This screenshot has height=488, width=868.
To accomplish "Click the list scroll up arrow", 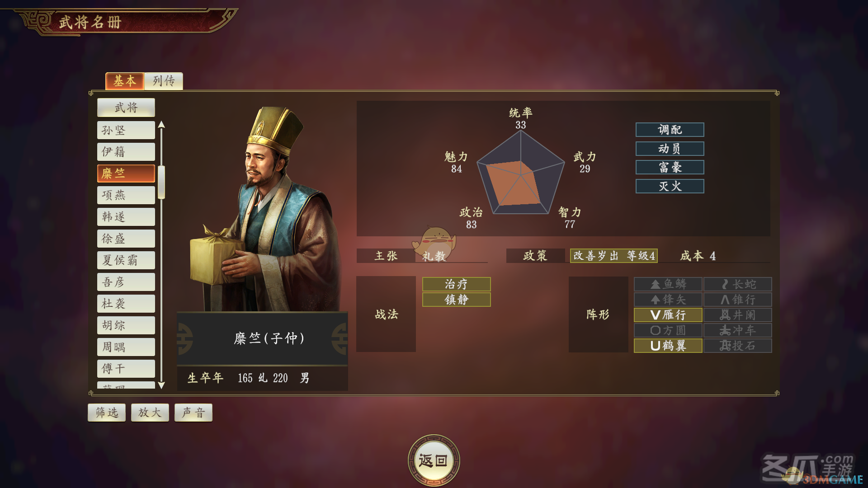I will (x=161, y=125).
